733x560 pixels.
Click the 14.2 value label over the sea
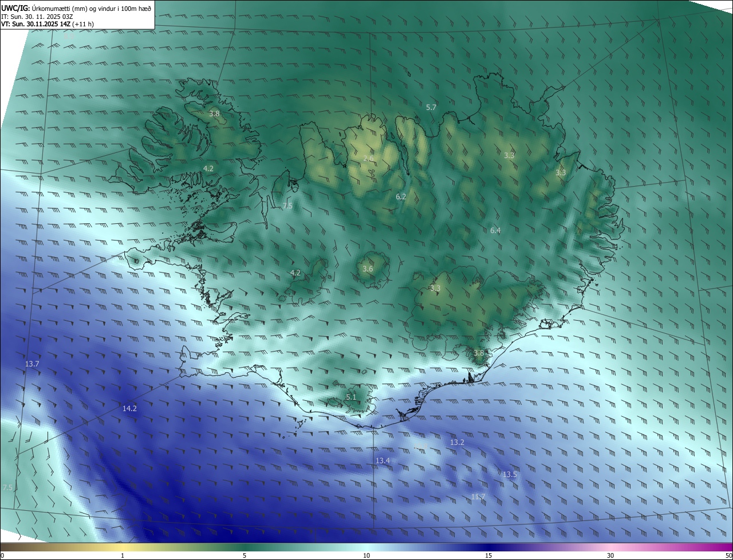129,408
